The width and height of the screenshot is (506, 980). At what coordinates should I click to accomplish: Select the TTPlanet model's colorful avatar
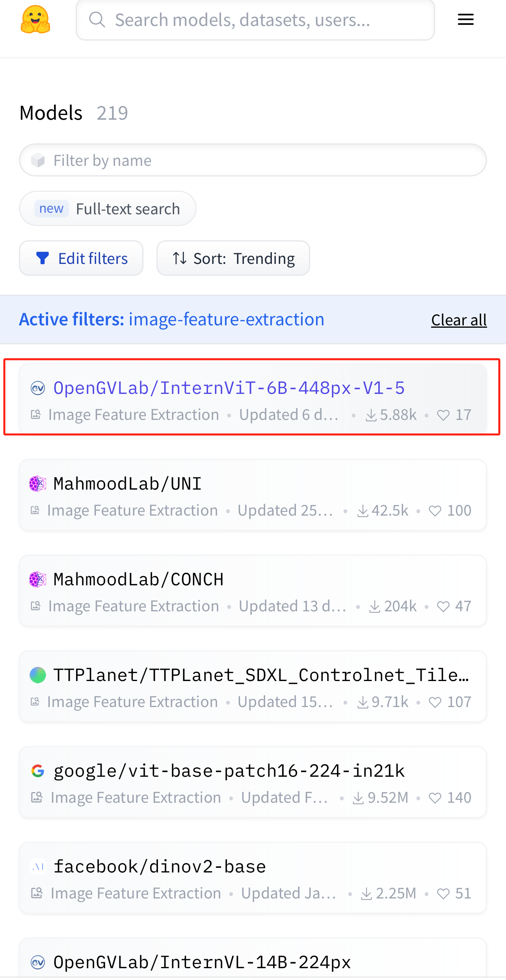point(38,674)
